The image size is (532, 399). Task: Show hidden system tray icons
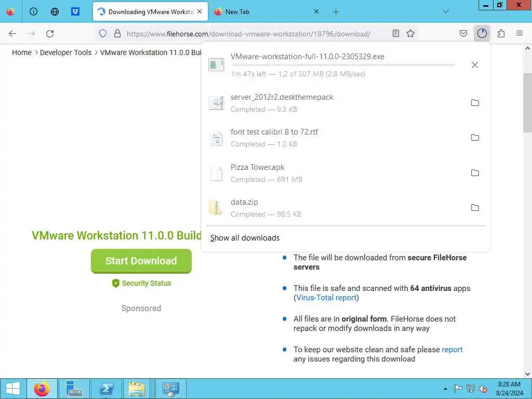[x=445, y=389]
